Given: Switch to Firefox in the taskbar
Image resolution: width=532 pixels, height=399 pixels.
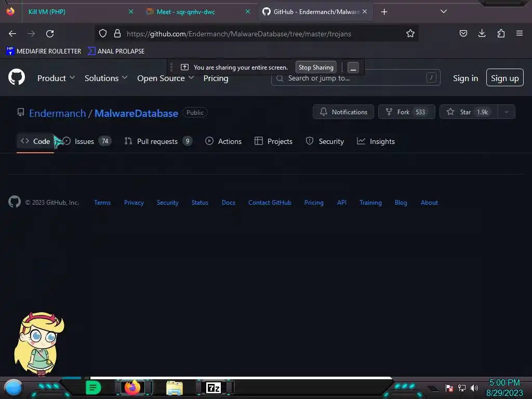Looking at the screenshot, I should click(132, 388).
